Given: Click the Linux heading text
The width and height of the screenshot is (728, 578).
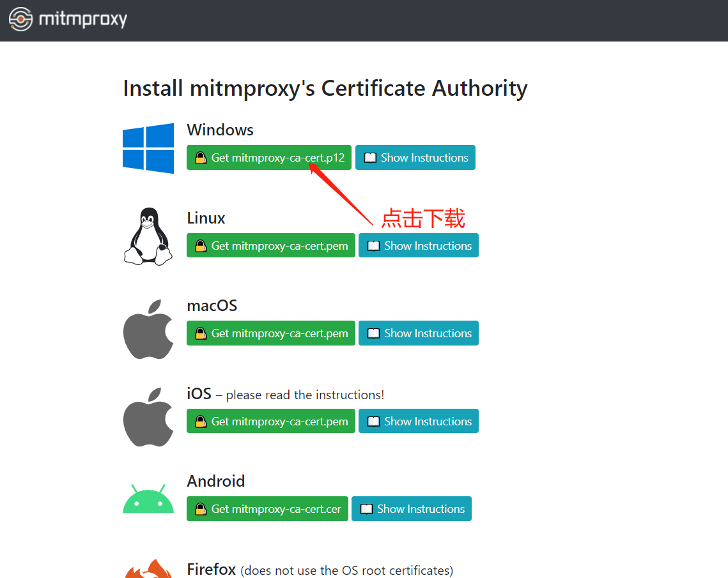Looking at the screenshot, I should (206, 218).
